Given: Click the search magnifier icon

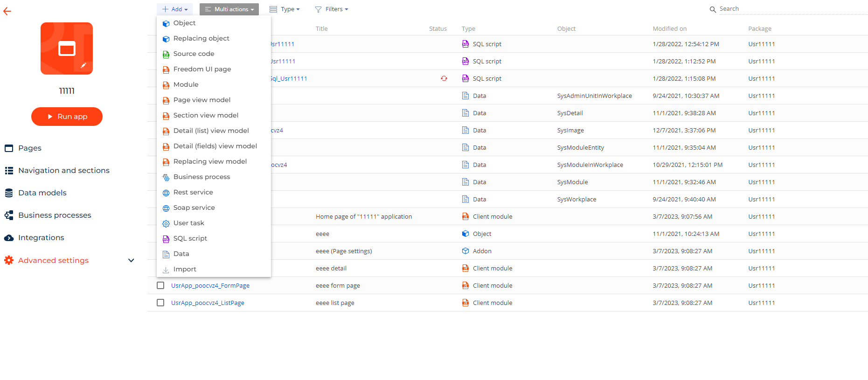Looking at the screenshot, I should click(x=713, y=9).
